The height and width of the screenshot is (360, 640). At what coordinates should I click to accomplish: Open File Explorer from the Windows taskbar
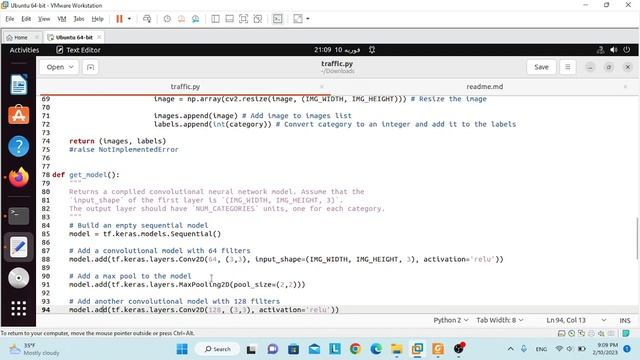(396, 349)
